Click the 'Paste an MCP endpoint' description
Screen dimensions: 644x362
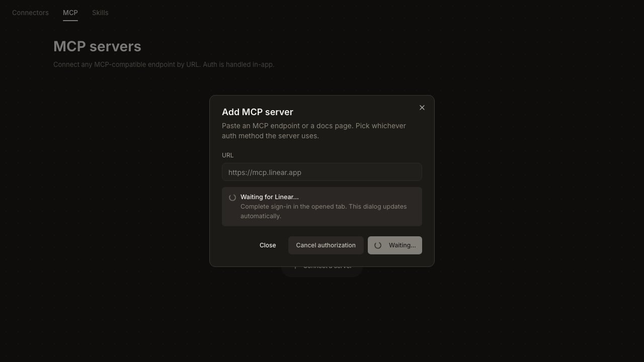314,131
